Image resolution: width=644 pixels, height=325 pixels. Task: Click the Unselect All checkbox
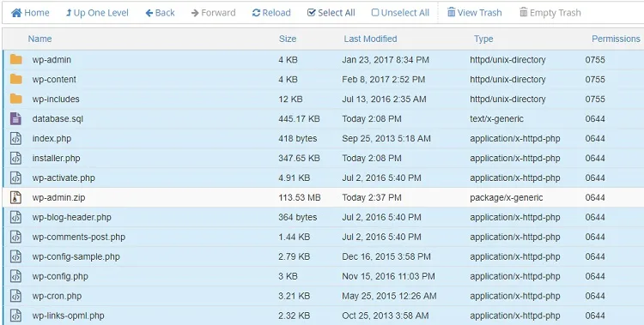tap(375, 13)
